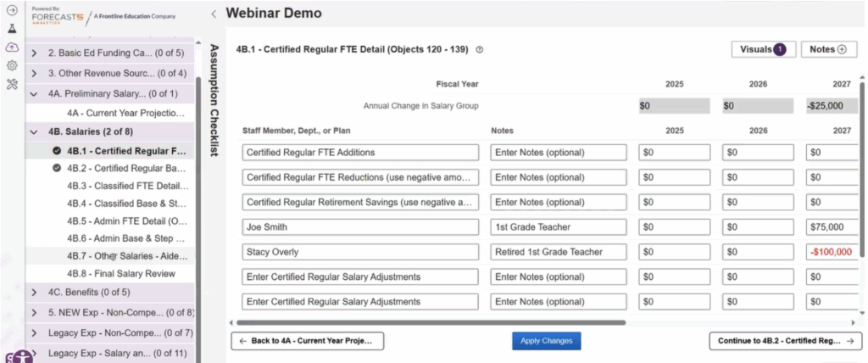Toggle the check mark beside 4B.1 Certified Regular
The height and width of the screenshot is (363, 868).
pos(57,150)
